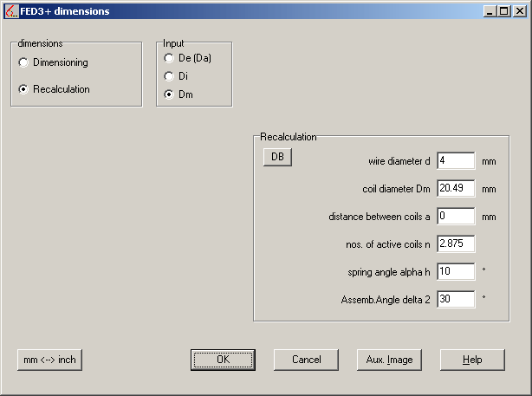Open Help for this dialog
532x396 pixels.
point(472,360)
